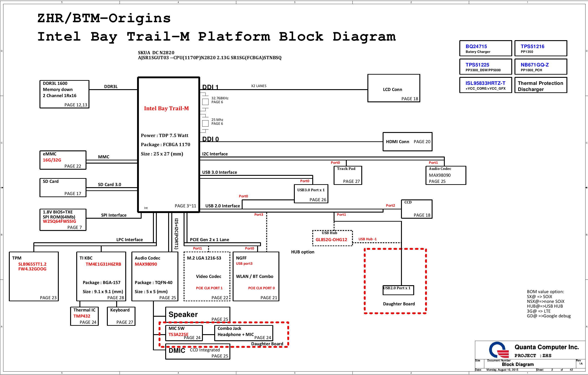Click the Block Diagram document title
The width and height of the screenshot is (588, 375).
click(x=518, y=364)
